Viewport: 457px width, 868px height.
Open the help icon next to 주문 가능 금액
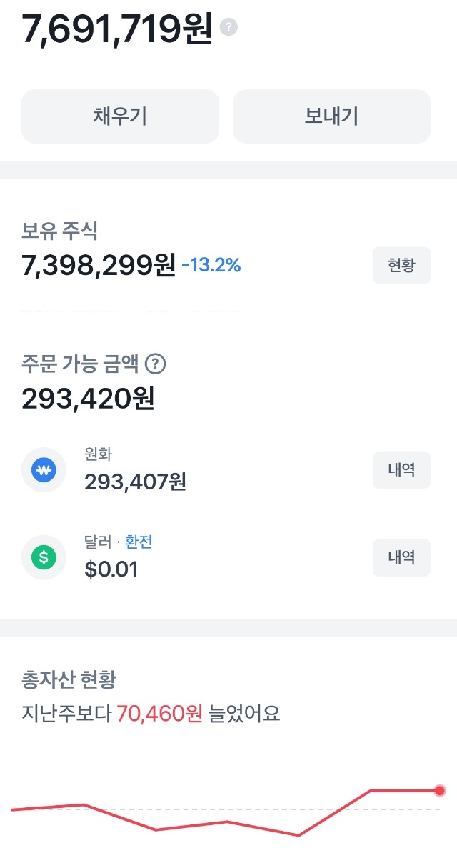click(156, 364)
